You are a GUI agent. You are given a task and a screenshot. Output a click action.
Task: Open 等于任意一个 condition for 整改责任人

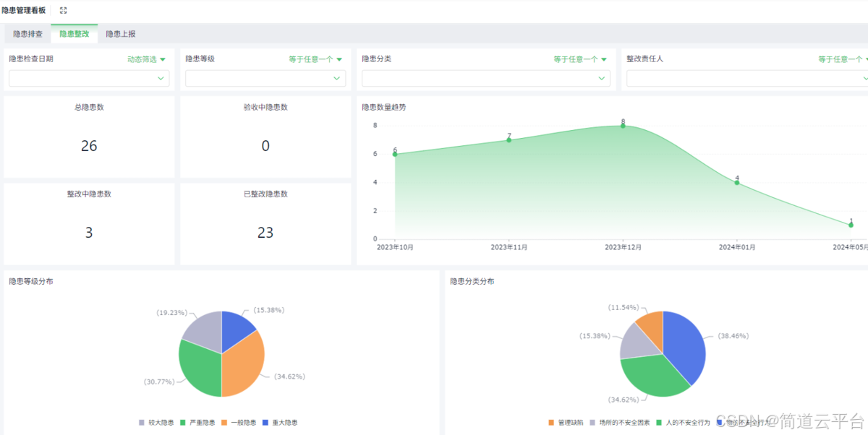point(843,59)
